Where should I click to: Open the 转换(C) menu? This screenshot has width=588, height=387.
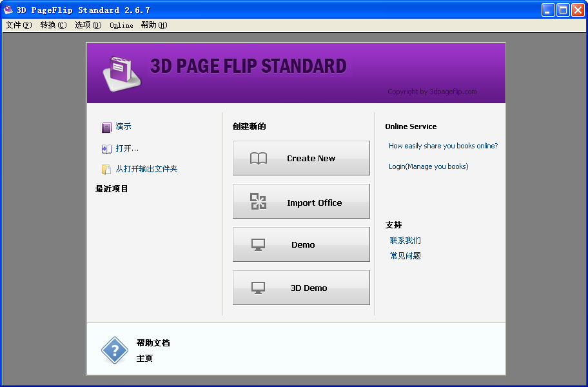(x=54, y=25)
